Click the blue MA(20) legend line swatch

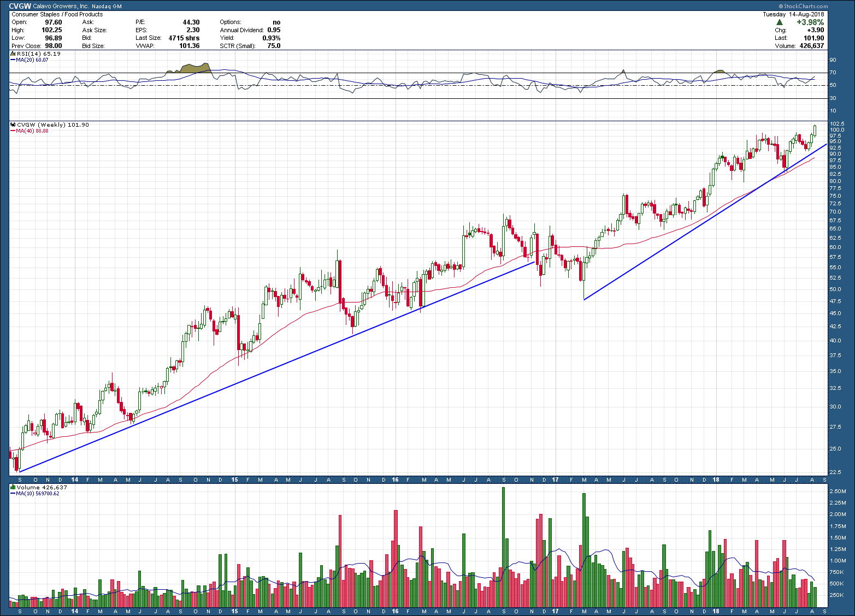click(13, 60)
